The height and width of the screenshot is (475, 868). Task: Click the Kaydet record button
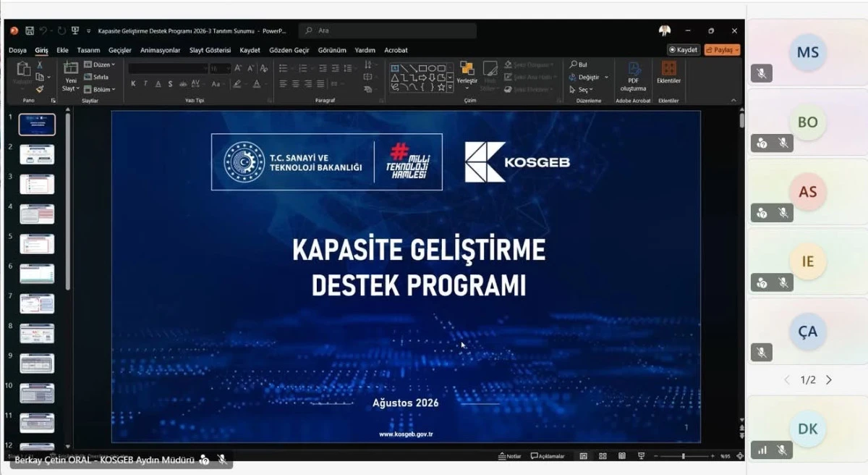[x=684, y=50]
